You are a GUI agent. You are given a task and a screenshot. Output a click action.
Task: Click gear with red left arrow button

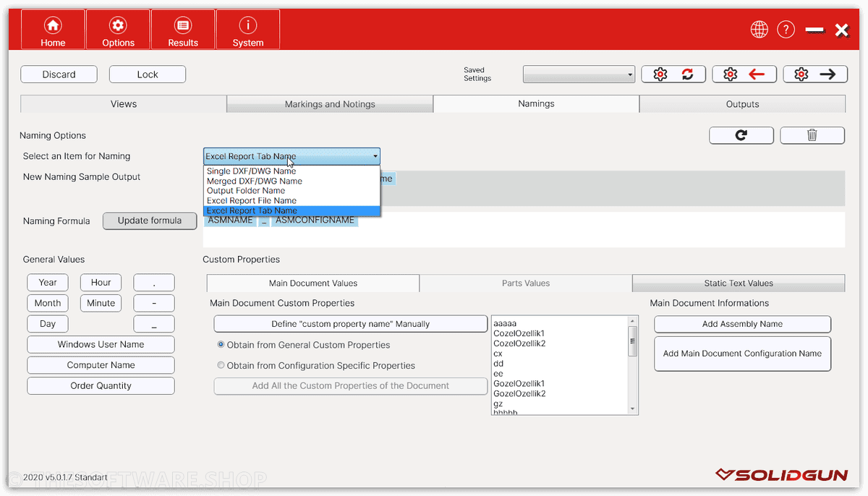(744, 74)
